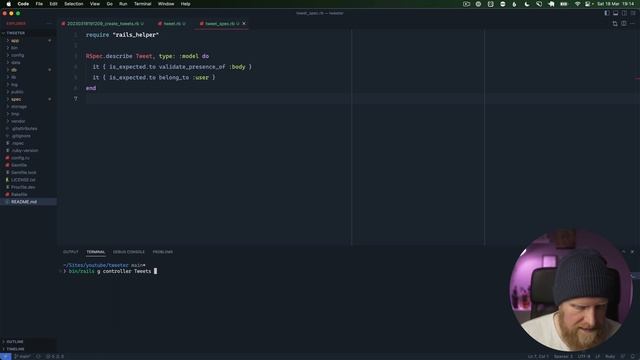
Task: Click errors and warnings status bar indicator
Action: coord(55,356)
